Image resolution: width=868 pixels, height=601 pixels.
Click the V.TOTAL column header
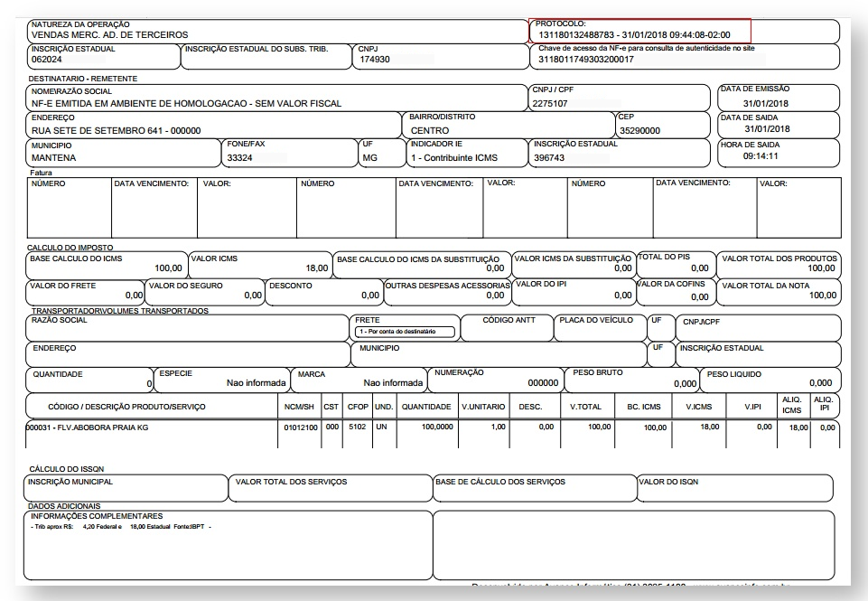tap(585, 407)
